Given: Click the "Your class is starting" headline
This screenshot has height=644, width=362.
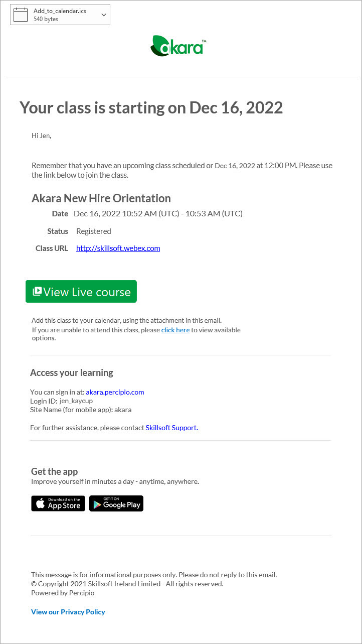Looking at the screenshot, I should coord(151,107).
